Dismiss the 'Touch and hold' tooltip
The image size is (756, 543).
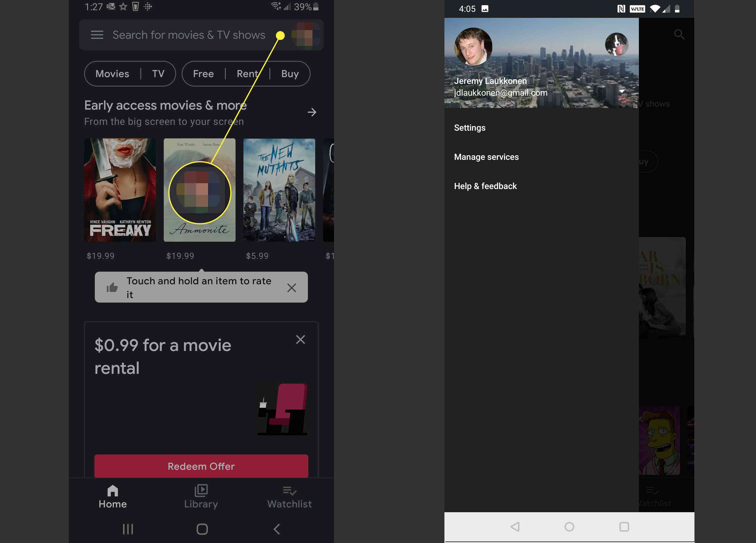(292, 288)
